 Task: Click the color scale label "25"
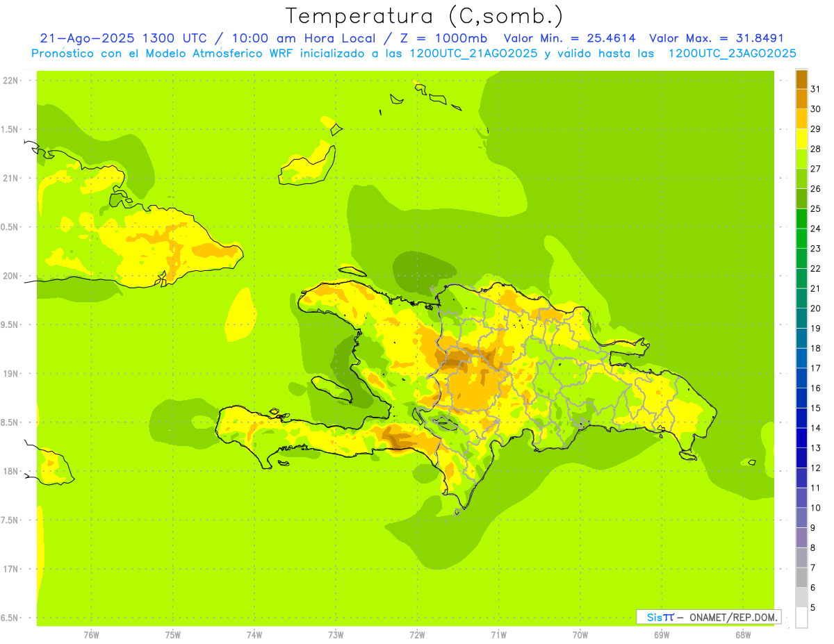(x=815, y=208)
